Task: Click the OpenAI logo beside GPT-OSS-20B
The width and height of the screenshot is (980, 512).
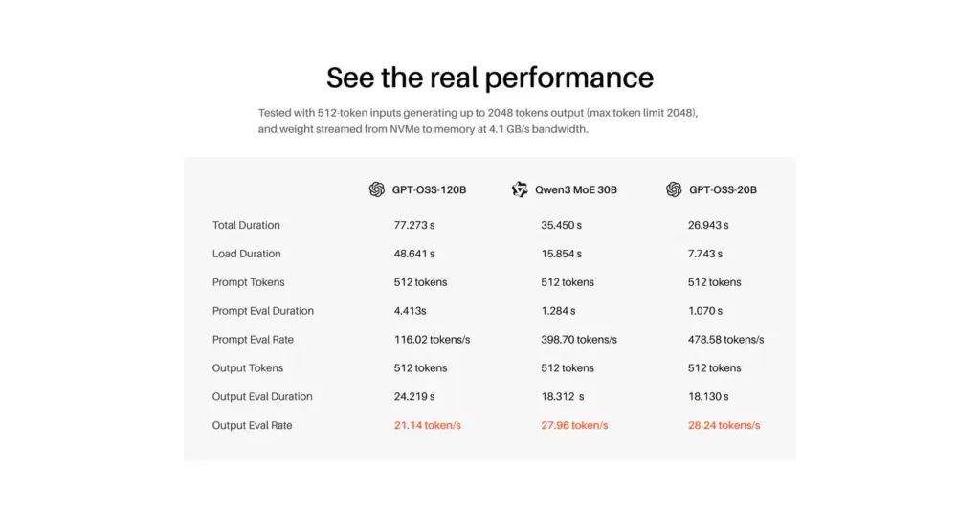Action: click(674, 189)
